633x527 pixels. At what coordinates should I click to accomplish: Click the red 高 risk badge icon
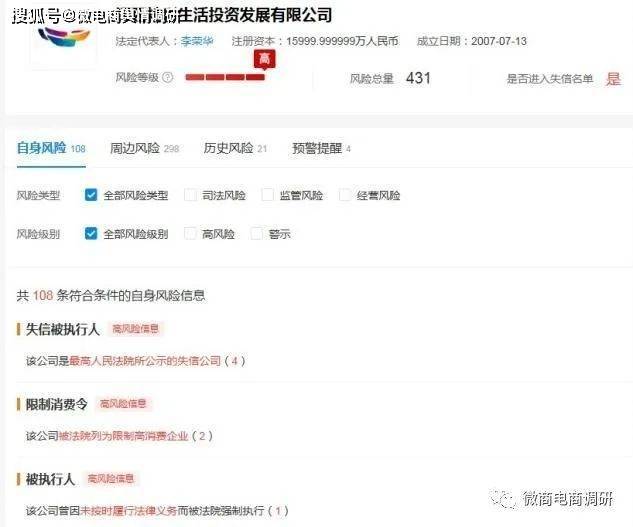264,59
